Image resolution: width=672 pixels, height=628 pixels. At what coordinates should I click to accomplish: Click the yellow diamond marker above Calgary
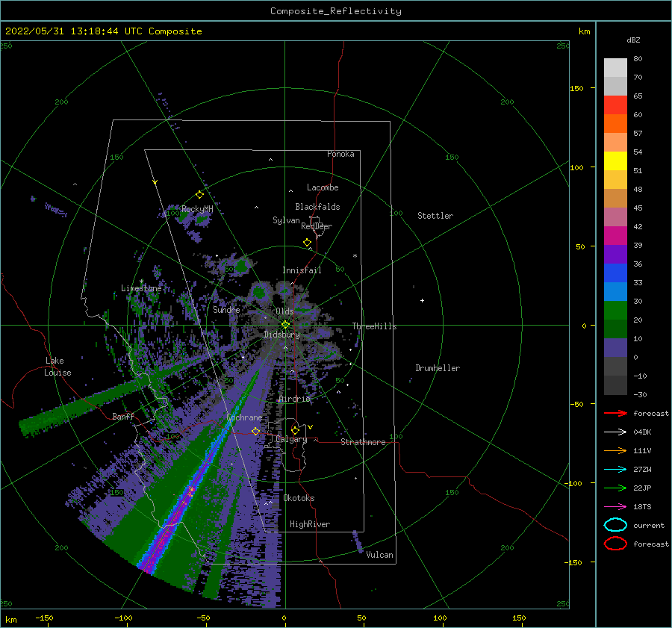295,430
